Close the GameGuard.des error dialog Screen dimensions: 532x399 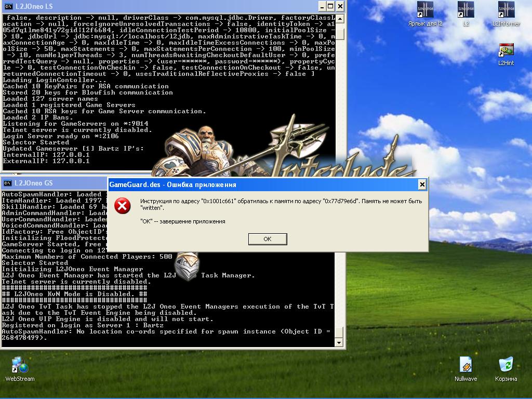pos(422,184)
